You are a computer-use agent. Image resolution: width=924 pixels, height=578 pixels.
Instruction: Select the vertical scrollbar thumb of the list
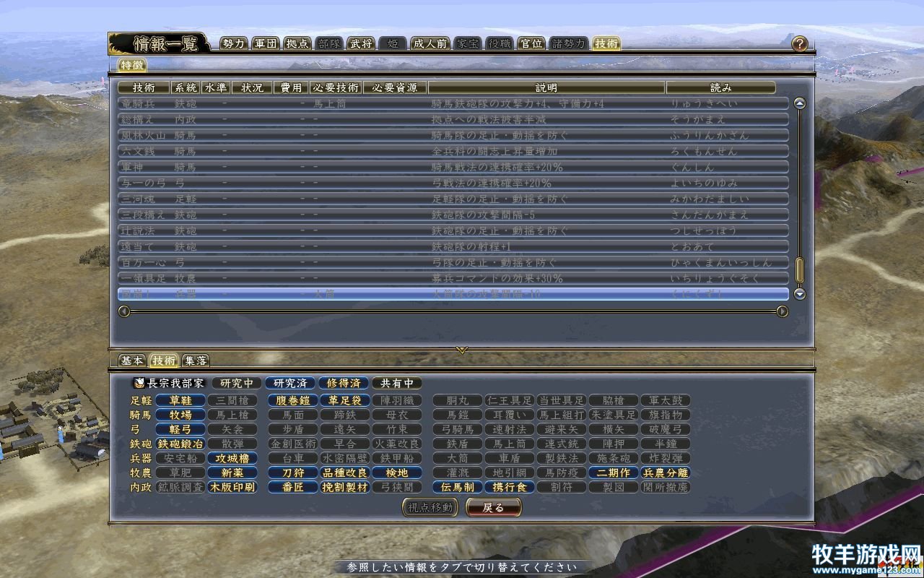[799, 270]
